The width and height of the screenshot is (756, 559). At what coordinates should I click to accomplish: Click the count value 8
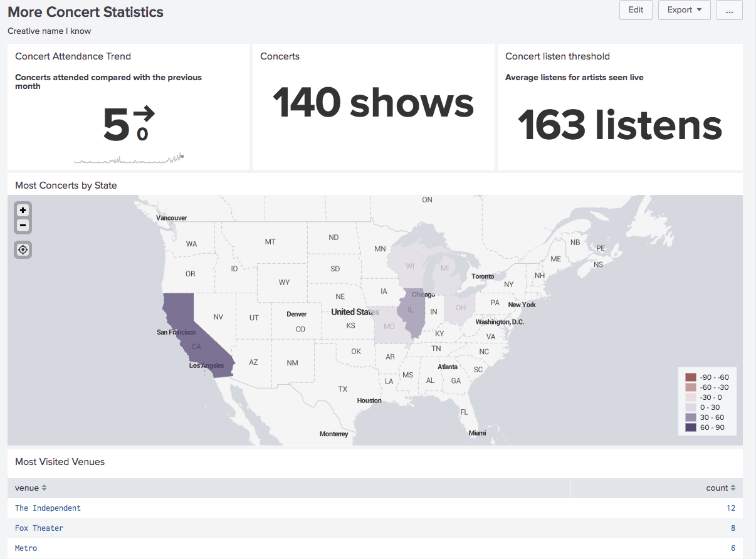point(733,528)
